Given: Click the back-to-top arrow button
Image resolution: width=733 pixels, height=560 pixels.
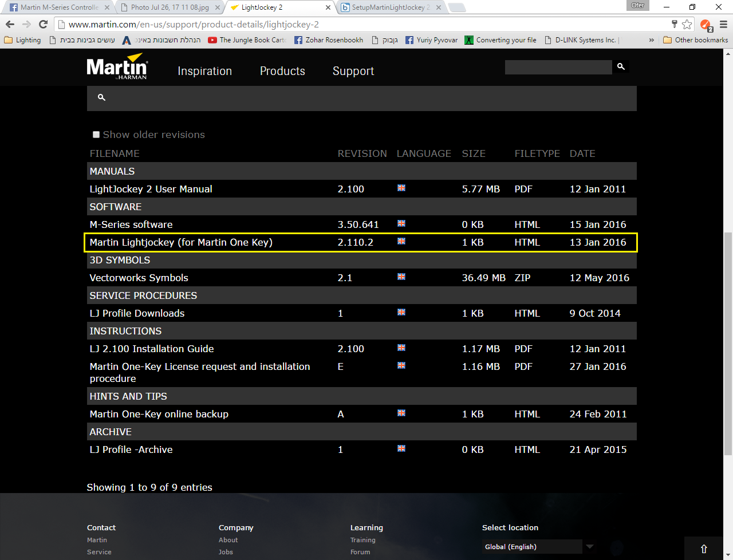Looking at the screenshot, I should (x=704, y=549).
